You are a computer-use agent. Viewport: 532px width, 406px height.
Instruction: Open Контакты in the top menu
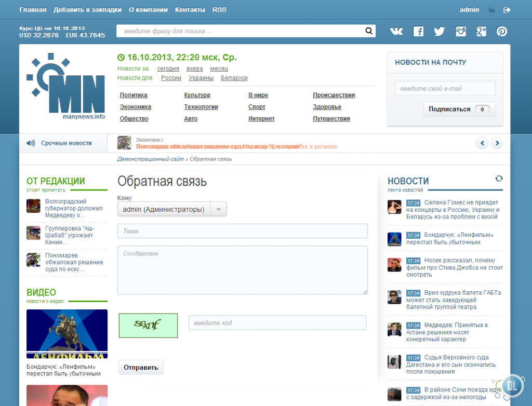190,10
